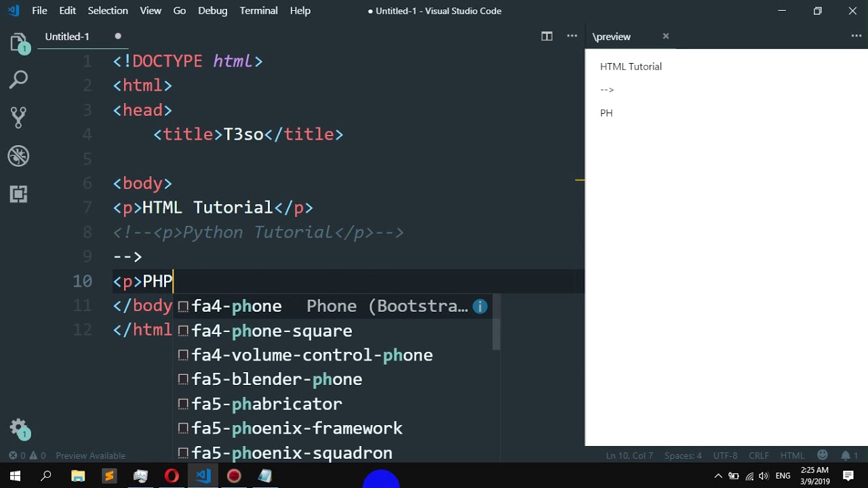Image resolution: width=868 pixels, height=488 pixels.
Task: Open Windows search from taskbar
Action: [x=46, y=476]
